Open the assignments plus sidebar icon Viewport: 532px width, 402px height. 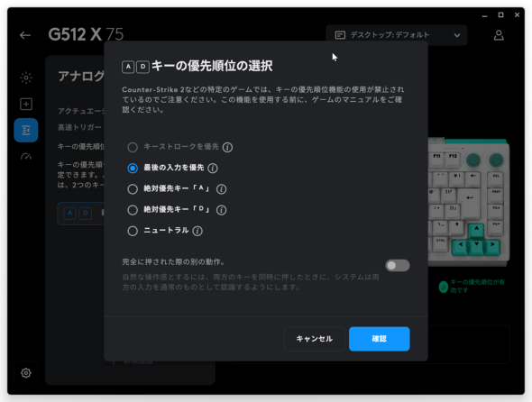[26, 104]
